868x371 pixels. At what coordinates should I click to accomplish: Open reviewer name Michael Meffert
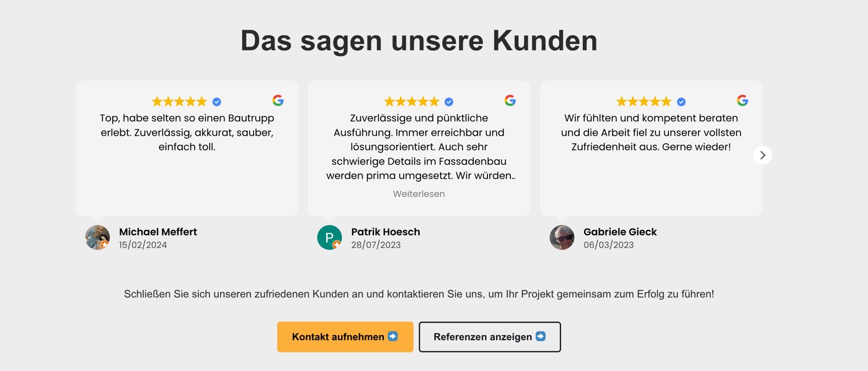158,232
